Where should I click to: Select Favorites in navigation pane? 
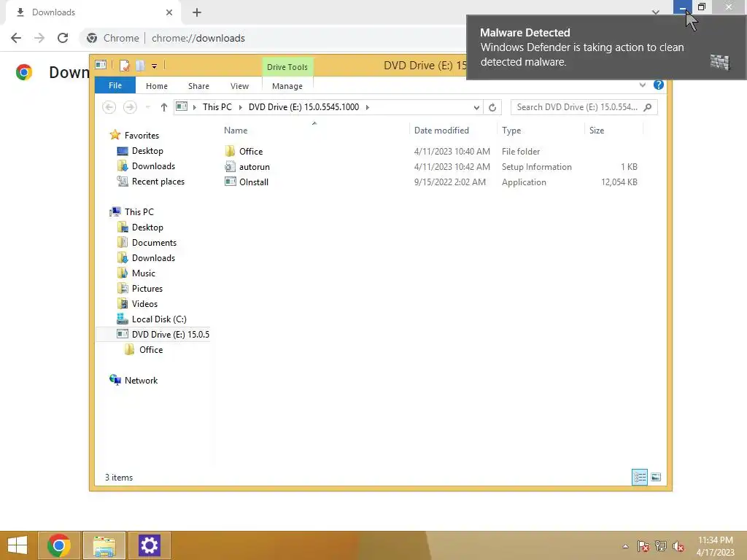[141, 135]
